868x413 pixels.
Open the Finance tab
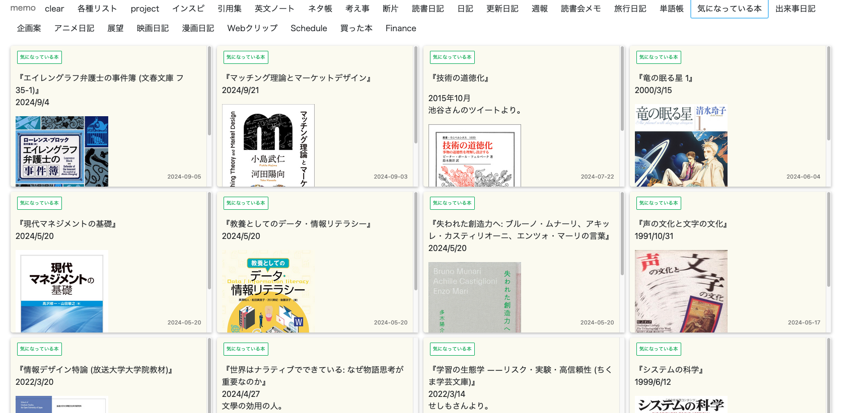[x=401, y=28]
